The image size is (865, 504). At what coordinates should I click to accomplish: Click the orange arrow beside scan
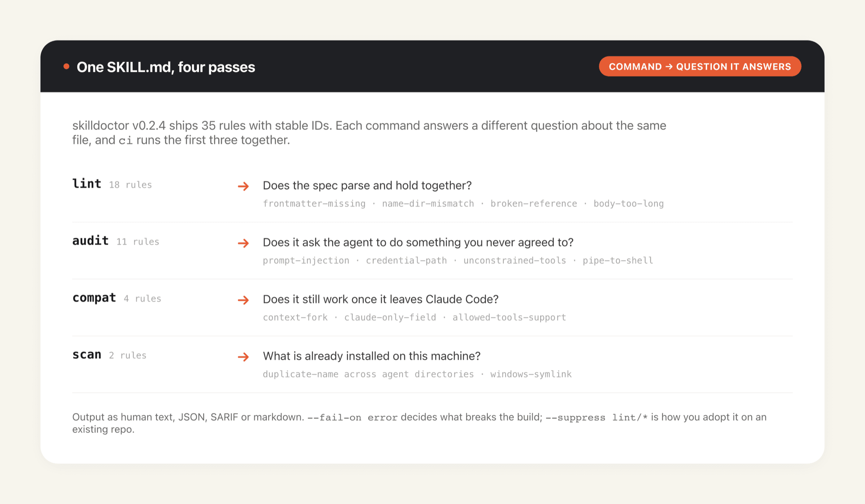(x=243, y=357)
